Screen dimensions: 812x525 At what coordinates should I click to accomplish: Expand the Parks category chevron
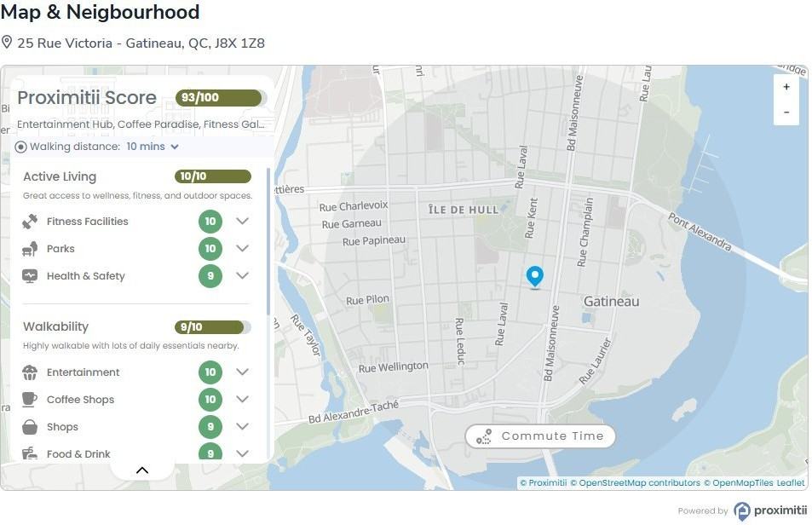(x=242, y=249)
